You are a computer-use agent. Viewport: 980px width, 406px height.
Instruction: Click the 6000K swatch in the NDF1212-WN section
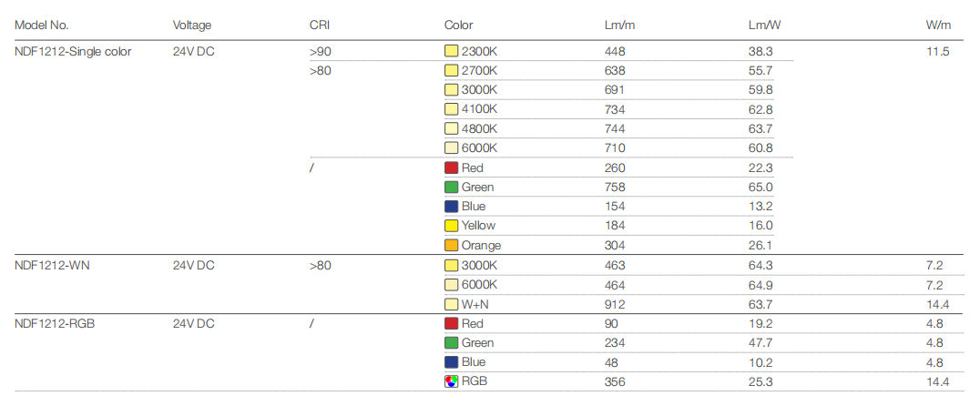pos(451,284)
